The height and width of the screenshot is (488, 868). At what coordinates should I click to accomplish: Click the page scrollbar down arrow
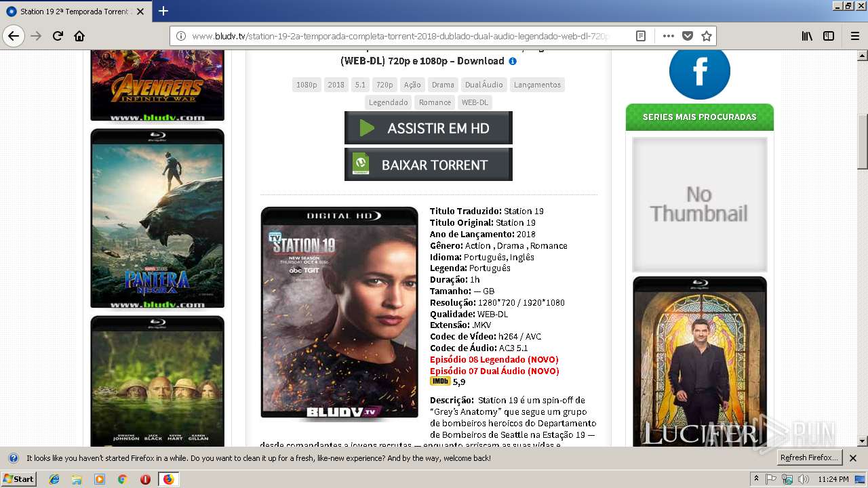(x=863, y=441)
